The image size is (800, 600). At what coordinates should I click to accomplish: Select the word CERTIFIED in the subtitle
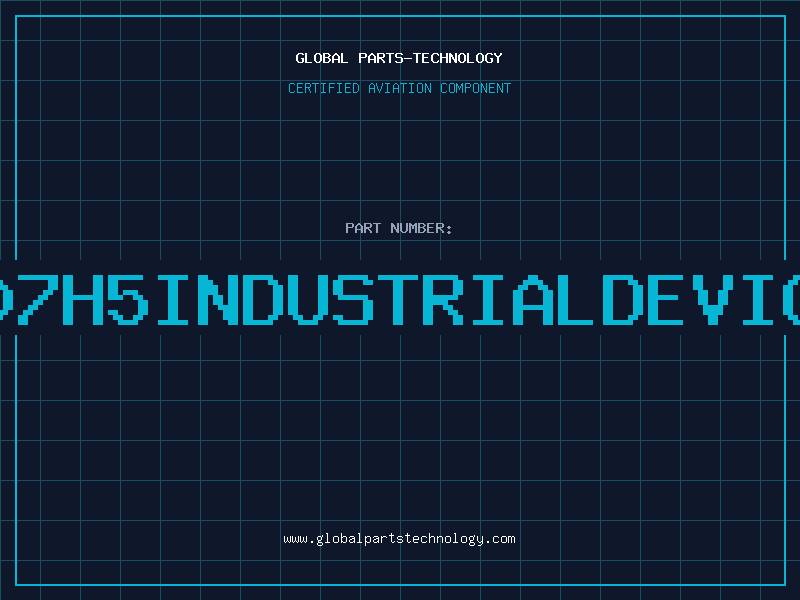[x=324, y=88]
